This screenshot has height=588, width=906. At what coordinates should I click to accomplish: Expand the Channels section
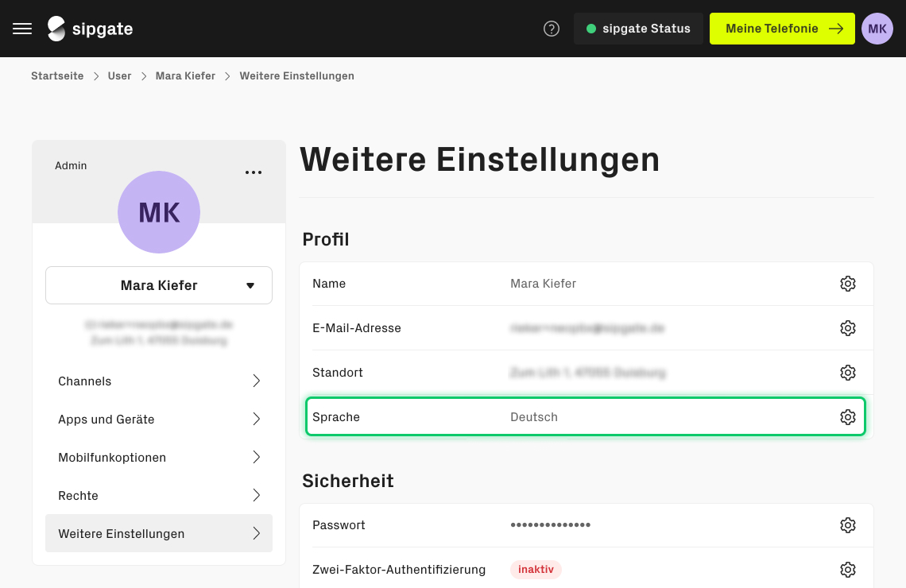click(x=159, y=381)
